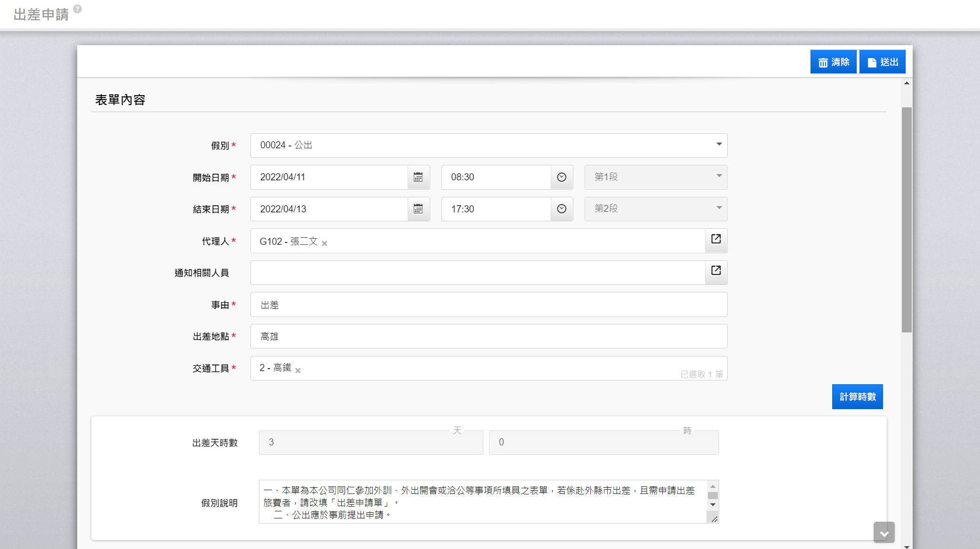The height and width of the screenshot is (549, 980).
Task: Open the end time clock picker
Action: (562, 209)
